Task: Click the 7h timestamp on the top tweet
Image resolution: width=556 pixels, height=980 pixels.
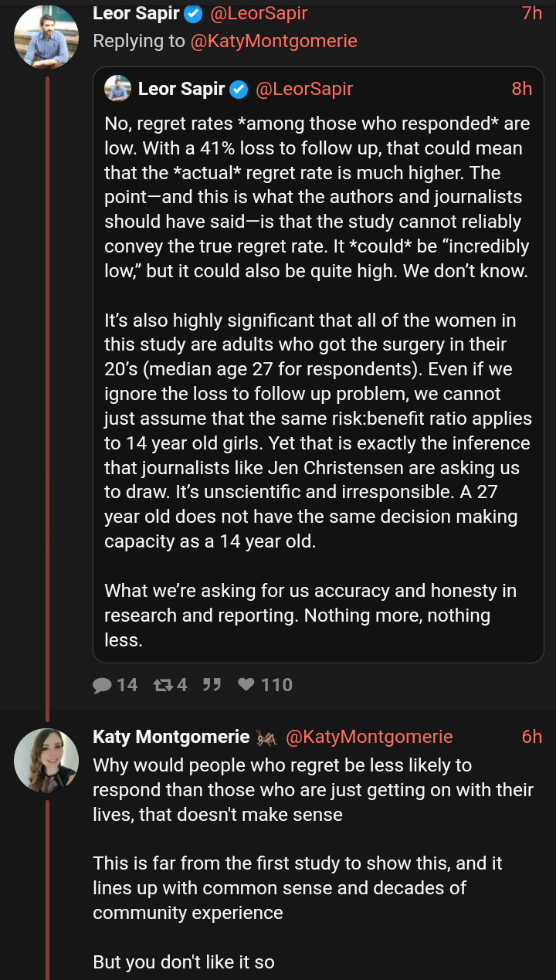Action: (x=532, y=13)
